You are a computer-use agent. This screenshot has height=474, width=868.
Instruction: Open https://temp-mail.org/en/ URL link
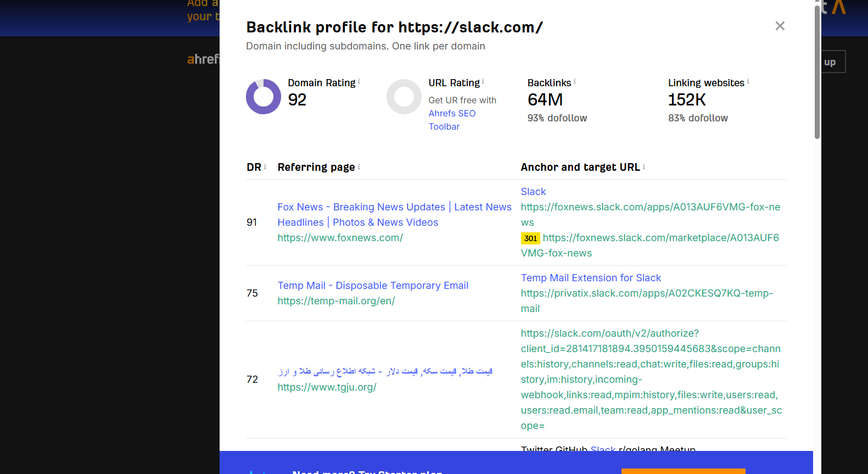[336, 301]
